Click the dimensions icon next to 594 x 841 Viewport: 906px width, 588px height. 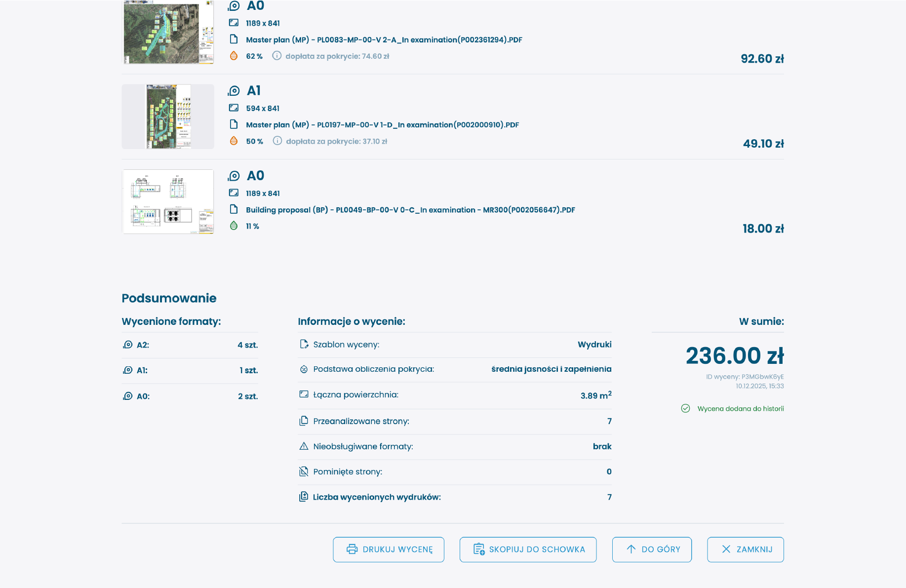tap(234, 108)
